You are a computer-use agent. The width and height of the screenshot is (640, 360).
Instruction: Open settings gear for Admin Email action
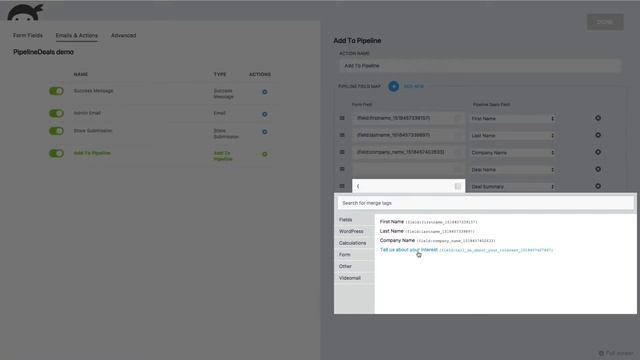tap(264, 114)
